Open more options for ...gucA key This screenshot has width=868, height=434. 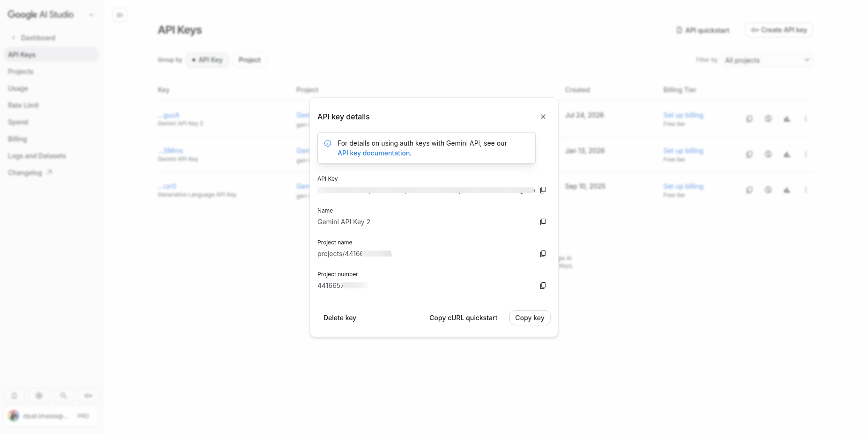point(806,119)
